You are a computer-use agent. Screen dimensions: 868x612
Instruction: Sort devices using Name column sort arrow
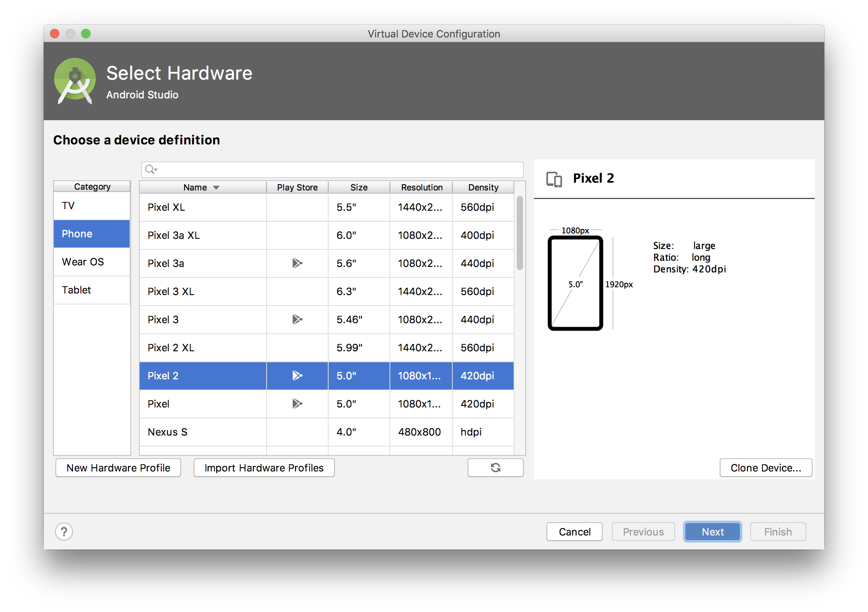pyautogui.click(x=216, y=188)
